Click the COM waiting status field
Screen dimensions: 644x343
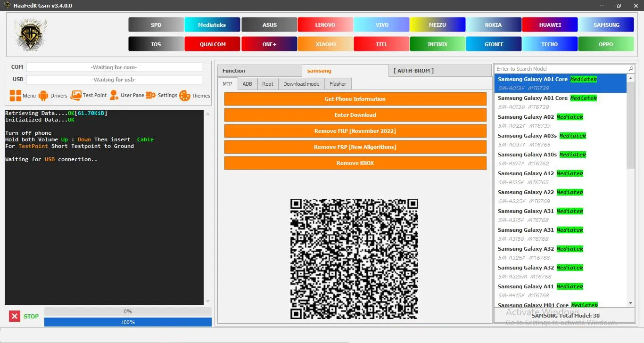[114, 67]
